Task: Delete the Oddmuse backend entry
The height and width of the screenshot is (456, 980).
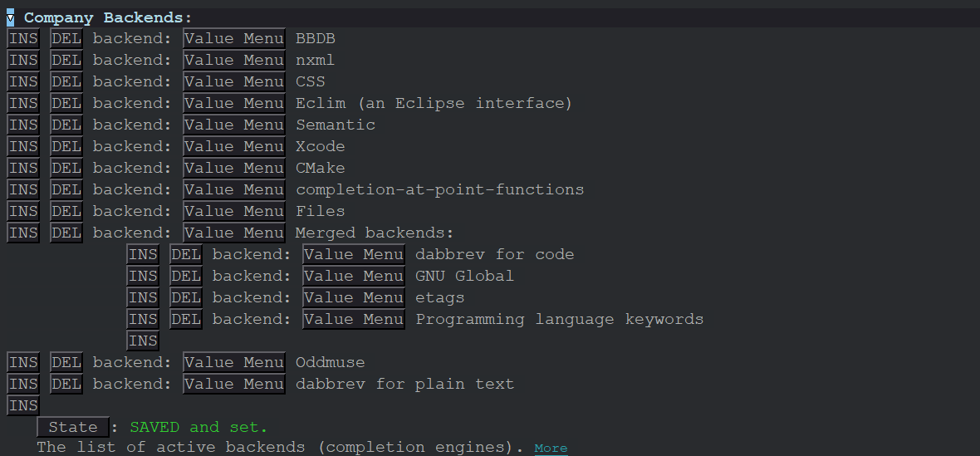Action: click(66, 362)
